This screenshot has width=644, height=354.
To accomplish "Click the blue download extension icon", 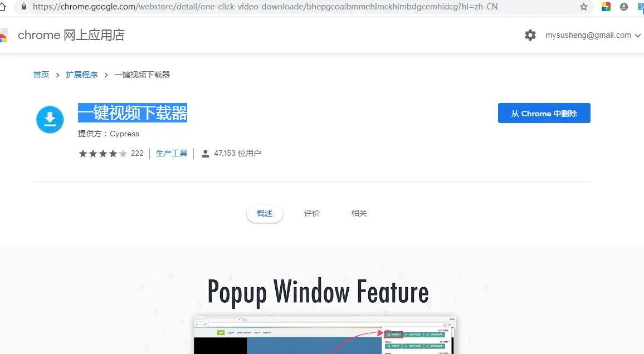I will tap(50, 119).
